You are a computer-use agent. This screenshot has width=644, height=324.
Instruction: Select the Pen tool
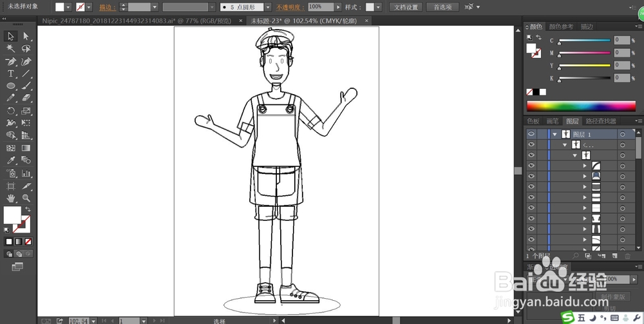point(11,62)
